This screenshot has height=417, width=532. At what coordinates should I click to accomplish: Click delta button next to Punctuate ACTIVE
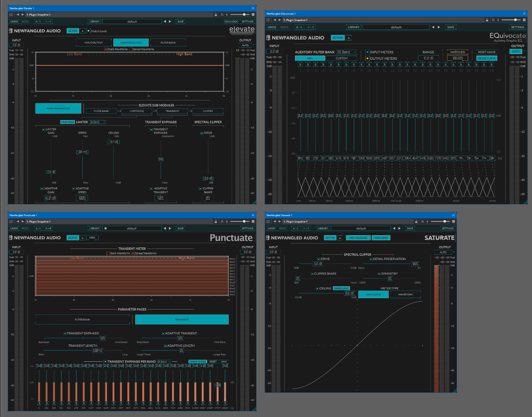point(83,238)
